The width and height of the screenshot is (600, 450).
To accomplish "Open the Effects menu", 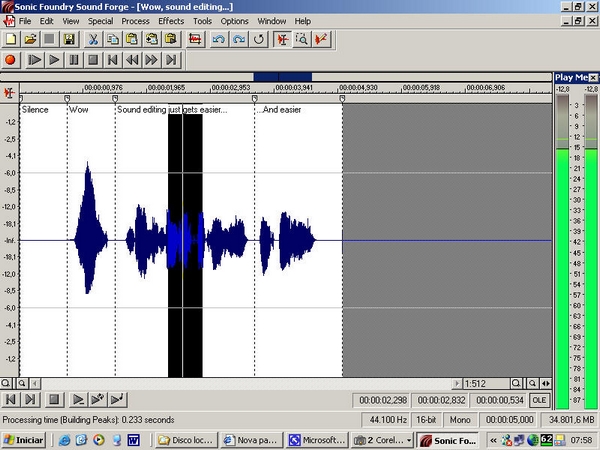I will 171,21.
